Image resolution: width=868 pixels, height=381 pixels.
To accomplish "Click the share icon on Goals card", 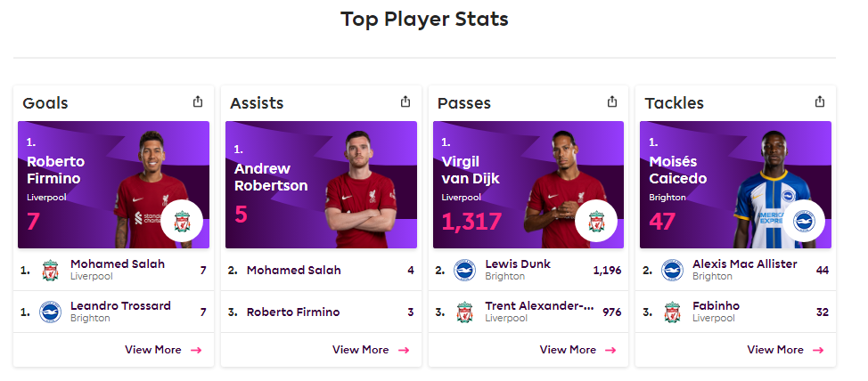I will point(198,101).
